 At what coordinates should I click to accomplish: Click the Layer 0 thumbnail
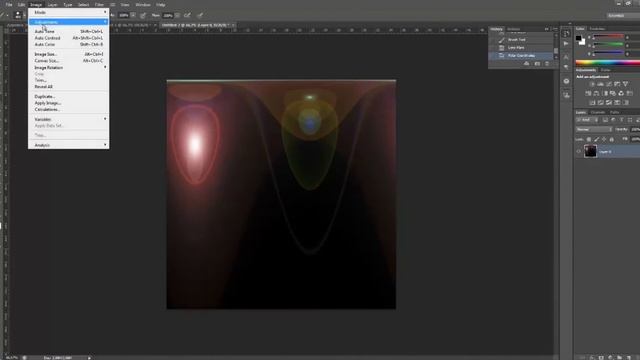(x=590, y=151)
